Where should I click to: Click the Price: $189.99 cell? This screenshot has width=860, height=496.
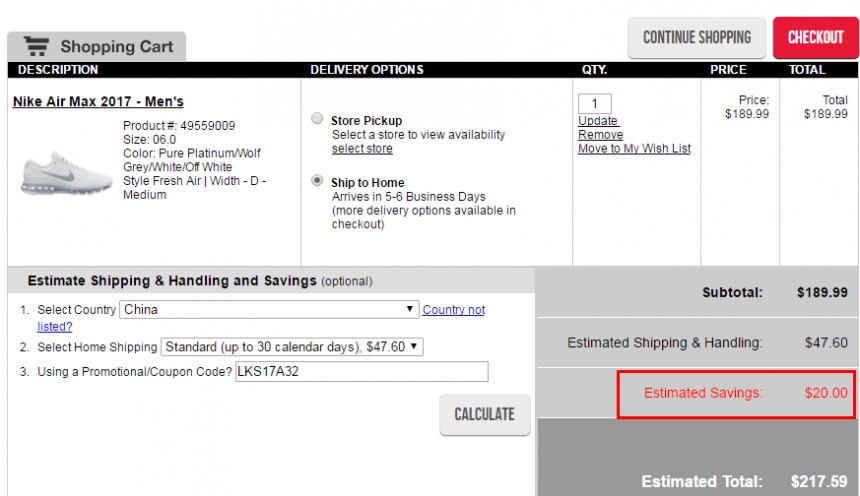click(747, 107)
